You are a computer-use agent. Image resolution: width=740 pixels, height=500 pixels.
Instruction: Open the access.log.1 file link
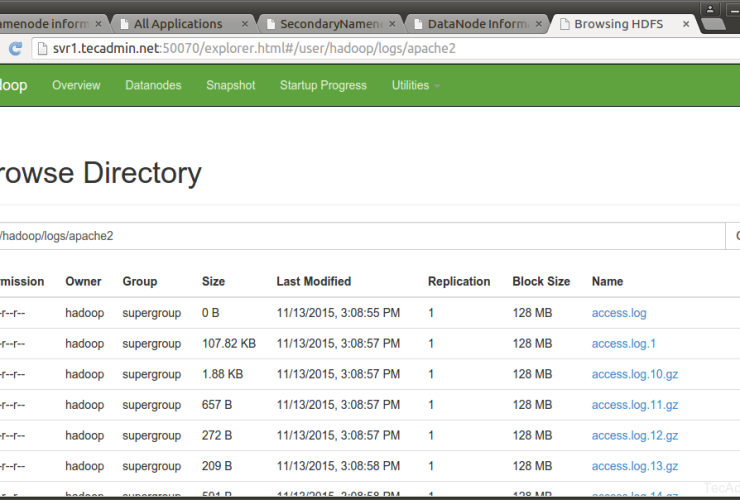[624, 344]
